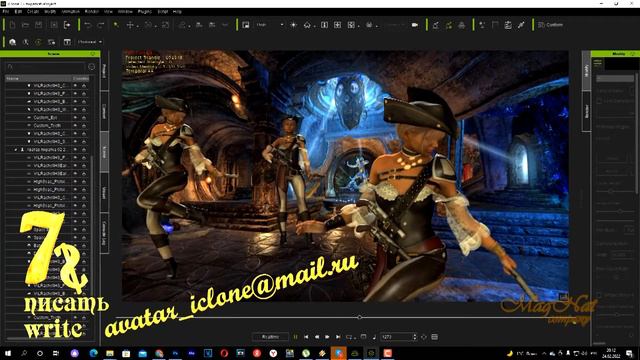Click the video camera icon in toolbar
The width and height of the screenshot is (640, 360).
pos(415,25)
